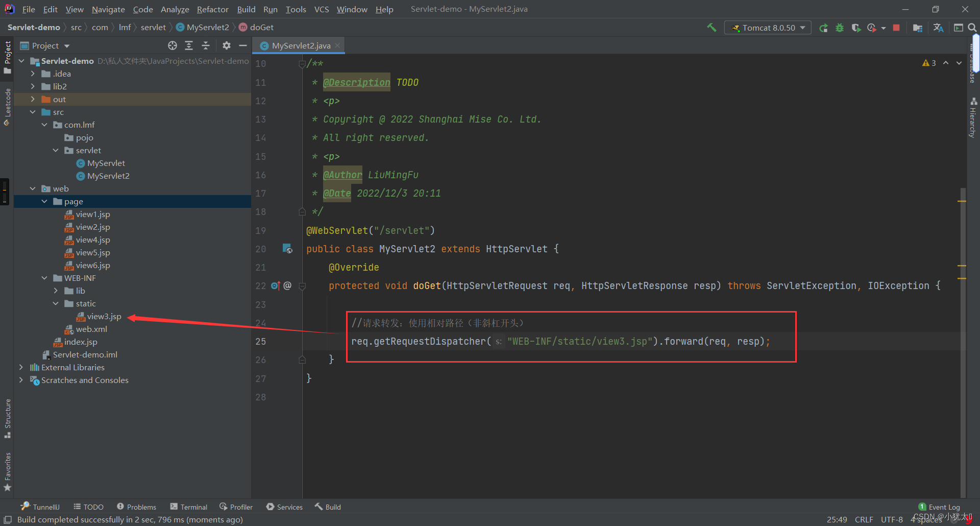Expand the out folder
Image resolution: width=980 pixels, height=526 pixels.
tap(33, 99)
